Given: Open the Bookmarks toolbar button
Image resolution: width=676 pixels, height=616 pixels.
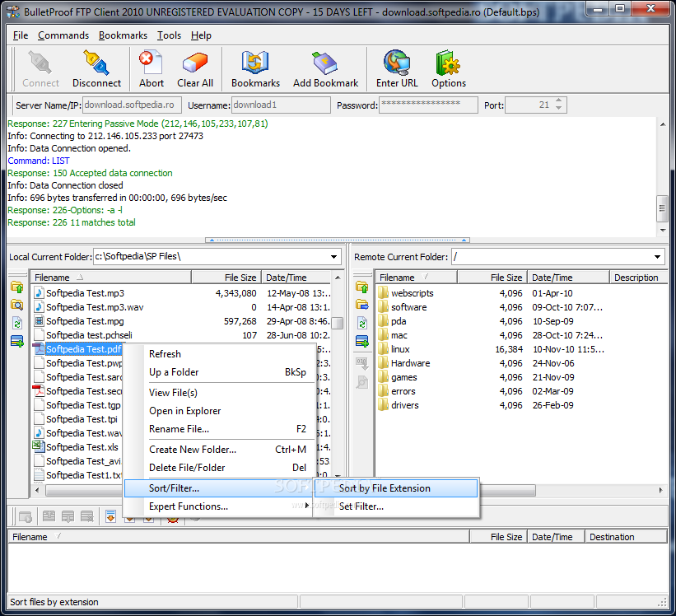Looking at the screenshot, I should (255, 69).
